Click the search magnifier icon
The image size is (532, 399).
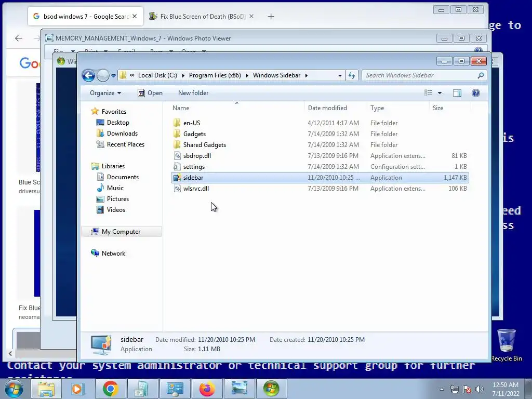pyautogui.click(x=481, y=75)
